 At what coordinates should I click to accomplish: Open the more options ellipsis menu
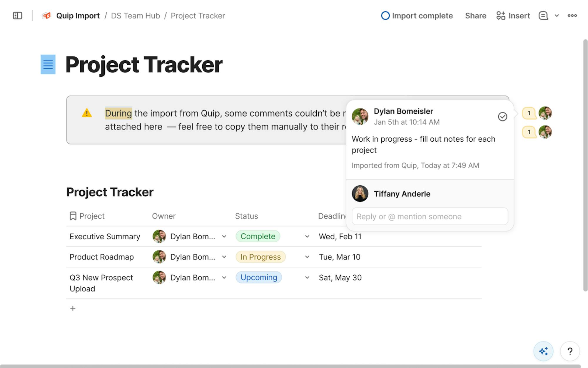[x=572, y=16]
